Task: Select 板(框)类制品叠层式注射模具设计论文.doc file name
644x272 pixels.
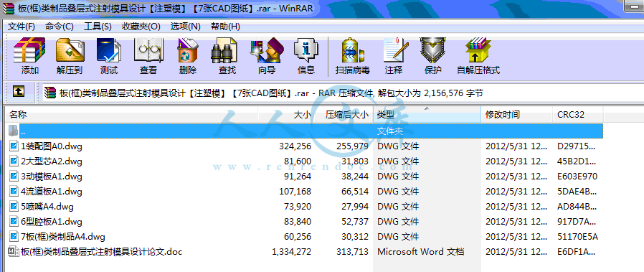Action: pos(101,251)
